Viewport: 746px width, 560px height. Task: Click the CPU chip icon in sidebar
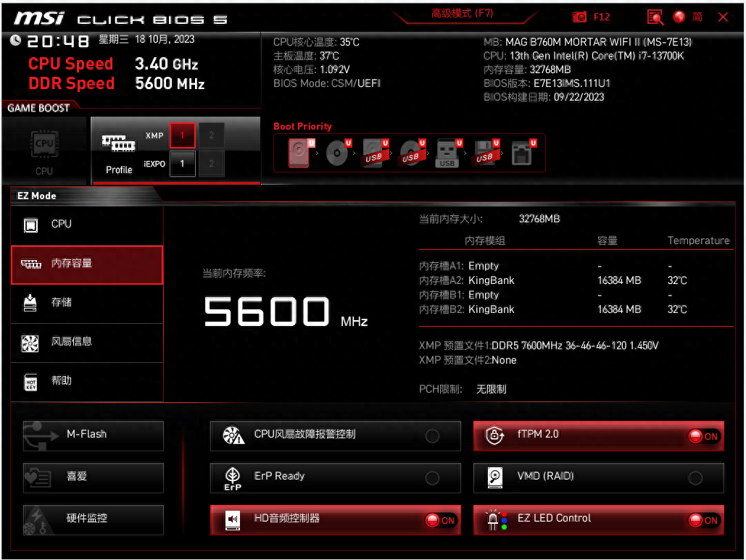click(31, 225)
